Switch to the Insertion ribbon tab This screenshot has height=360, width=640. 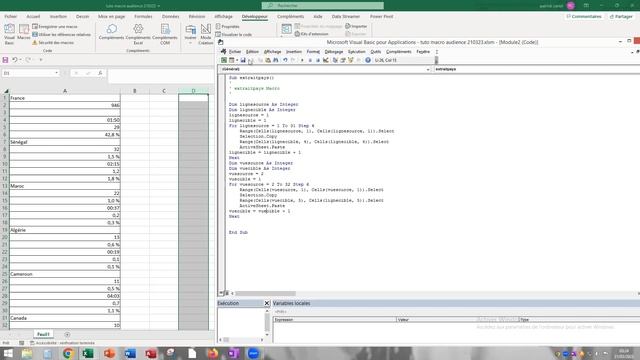point(58,17)
